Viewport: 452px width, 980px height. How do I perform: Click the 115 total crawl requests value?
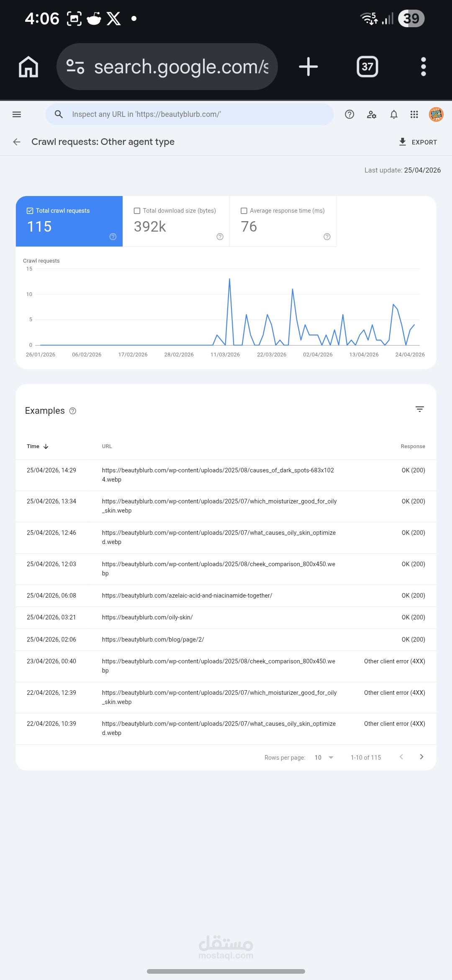pos(39,227)
